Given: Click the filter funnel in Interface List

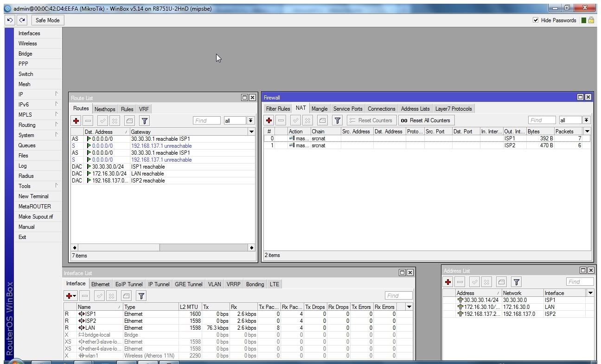Looking at the screenshot, I should click(x=141, y=295).
